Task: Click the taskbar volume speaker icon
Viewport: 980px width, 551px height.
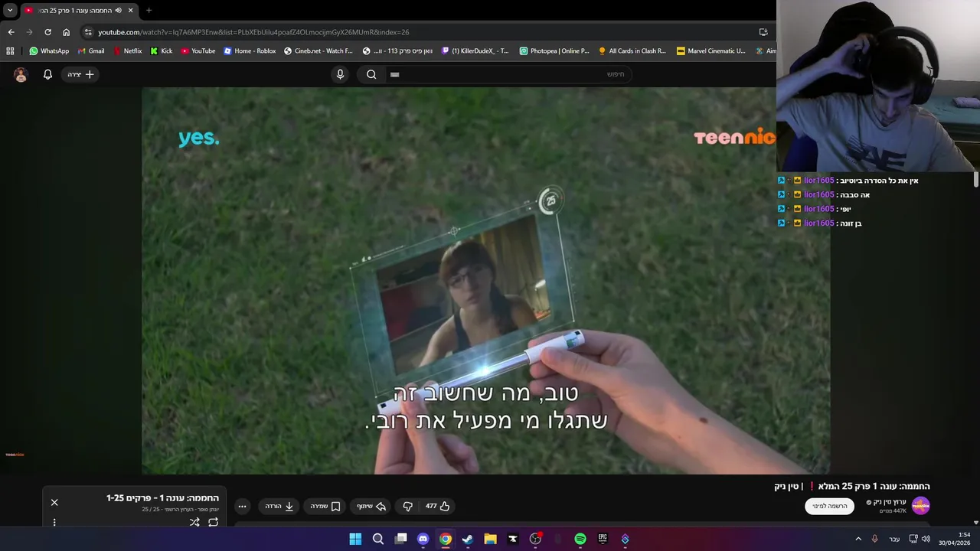Action: 926,539
